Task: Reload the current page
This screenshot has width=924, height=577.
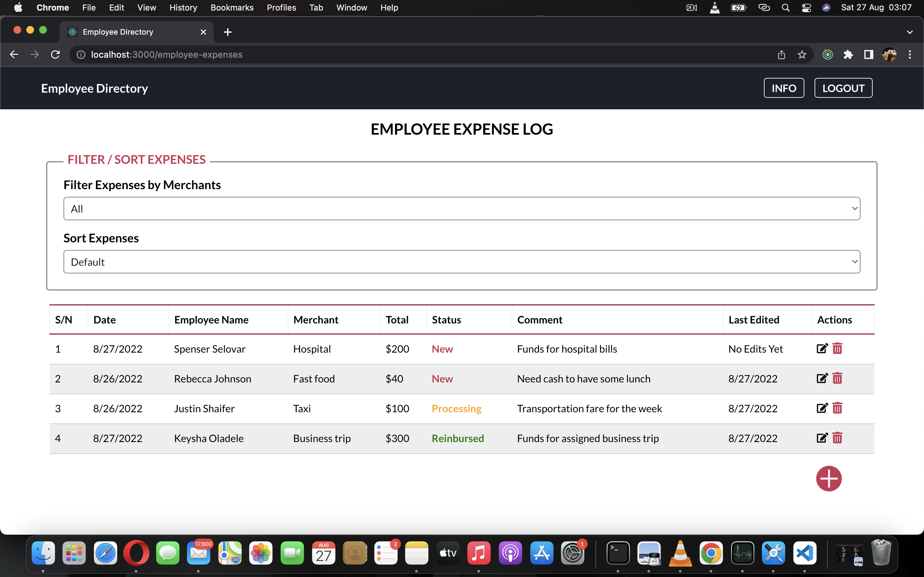Action: coord(55,54)
